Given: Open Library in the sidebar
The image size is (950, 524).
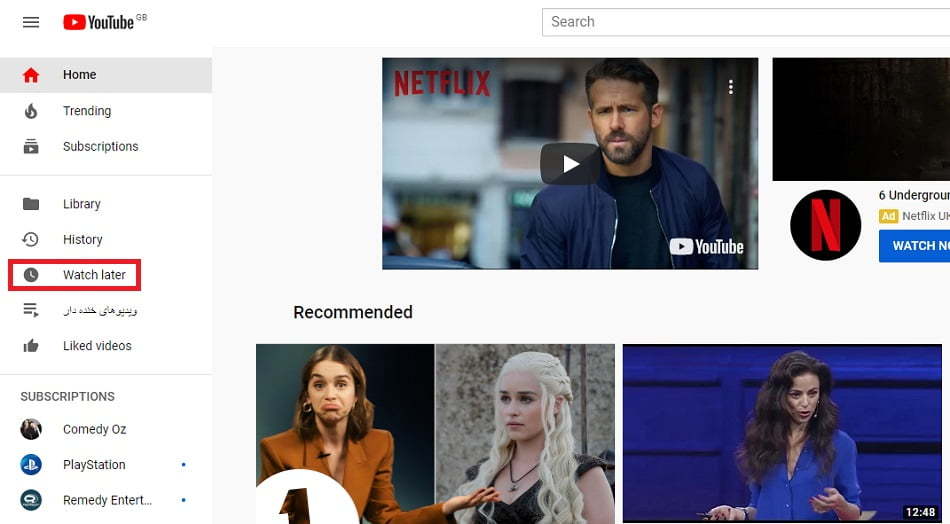Looking at the screenshot, I should click(x=106, y=204).
